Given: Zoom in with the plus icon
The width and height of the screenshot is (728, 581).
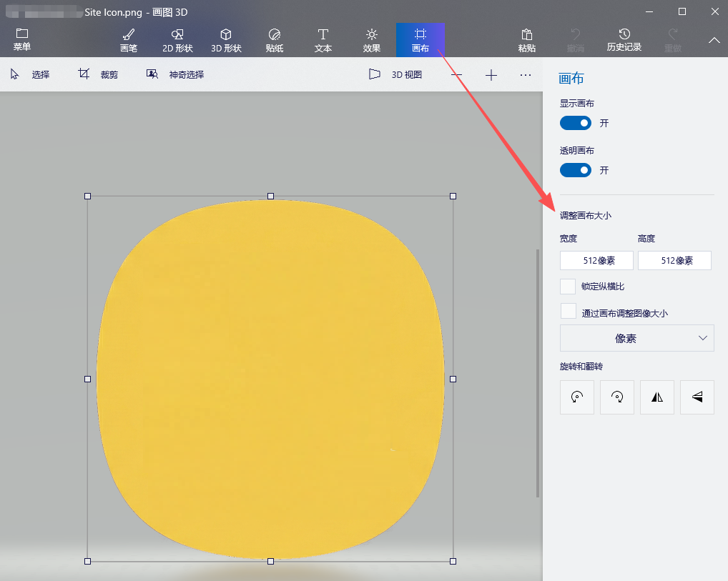Looking at the screenshot, I should (x=491, y=75).
